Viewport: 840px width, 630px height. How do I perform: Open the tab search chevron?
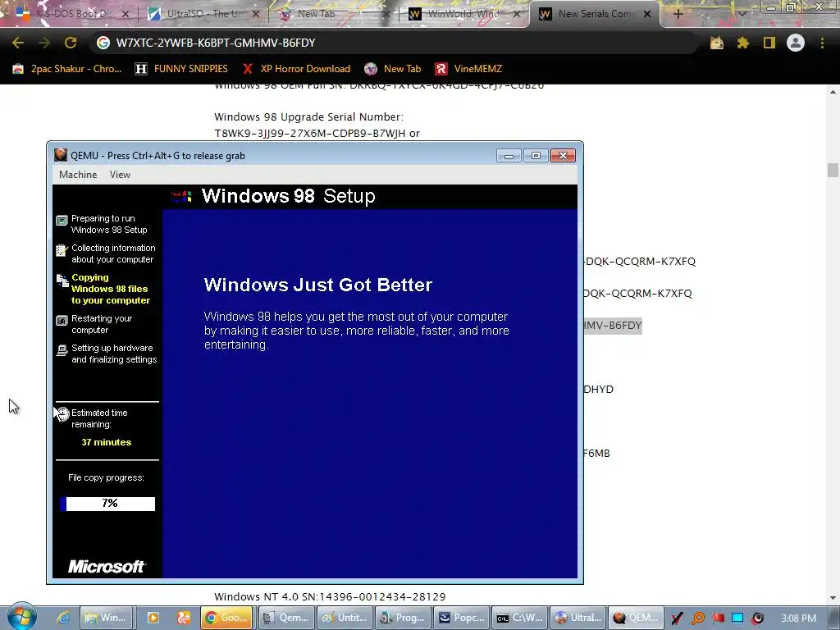[742, 14]
